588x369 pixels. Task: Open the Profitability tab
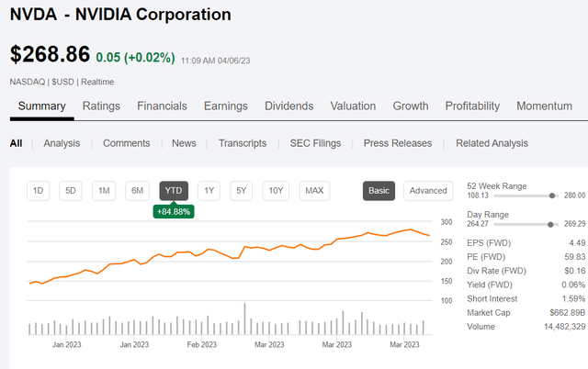pos(472,106)
